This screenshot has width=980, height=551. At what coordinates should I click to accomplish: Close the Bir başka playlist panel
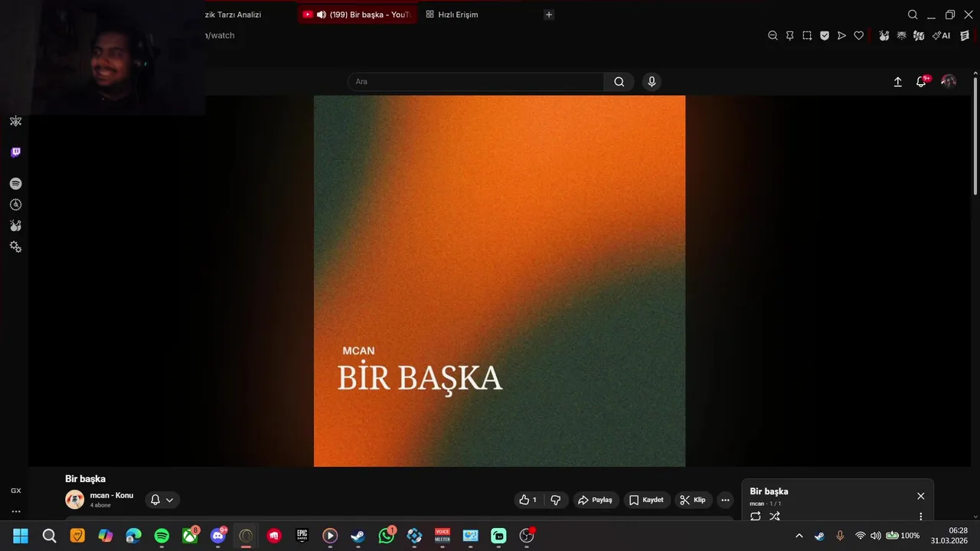921,496
